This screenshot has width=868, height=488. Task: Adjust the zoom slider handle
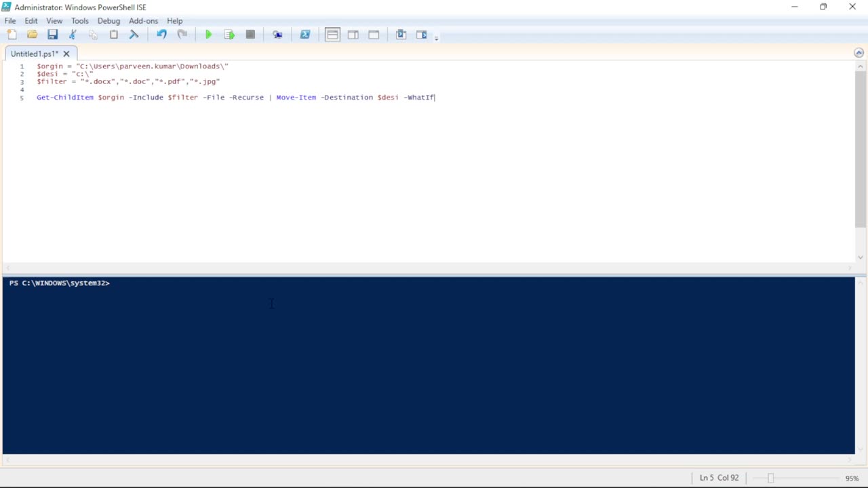point(770,478)
